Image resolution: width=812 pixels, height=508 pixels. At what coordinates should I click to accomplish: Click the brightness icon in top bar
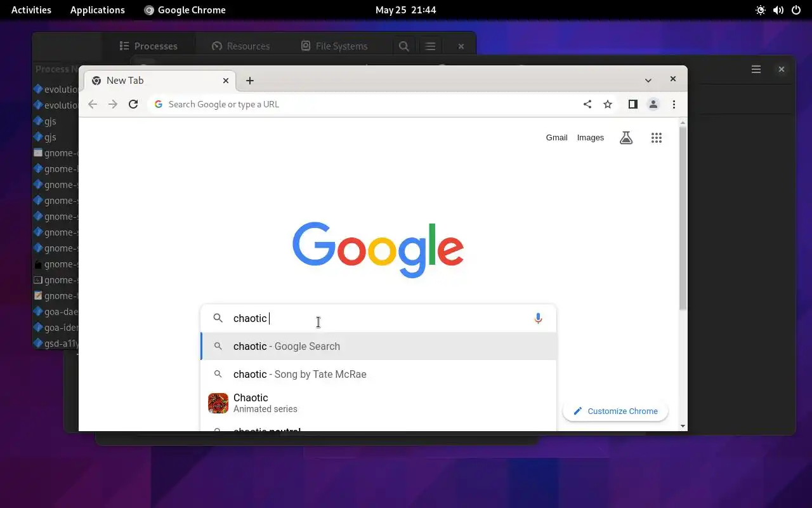coord(761,10)
